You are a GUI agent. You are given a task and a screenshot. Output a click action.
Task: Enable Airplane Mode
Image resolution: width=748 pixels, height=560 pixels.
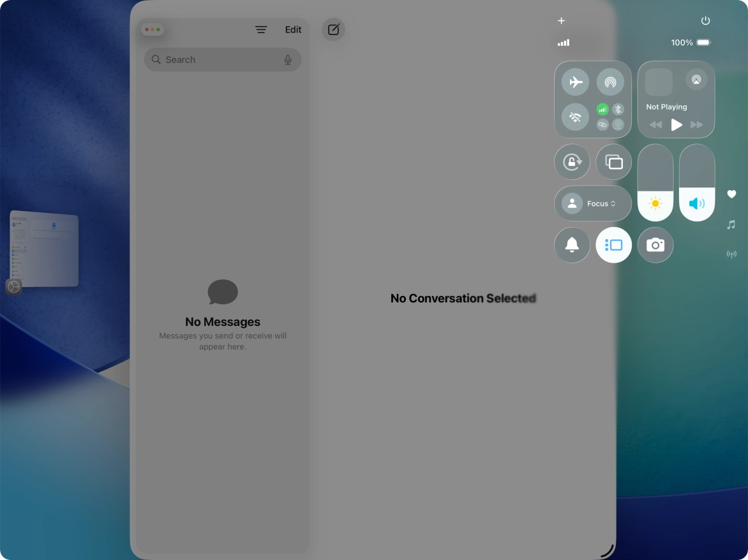click(574, 82)
